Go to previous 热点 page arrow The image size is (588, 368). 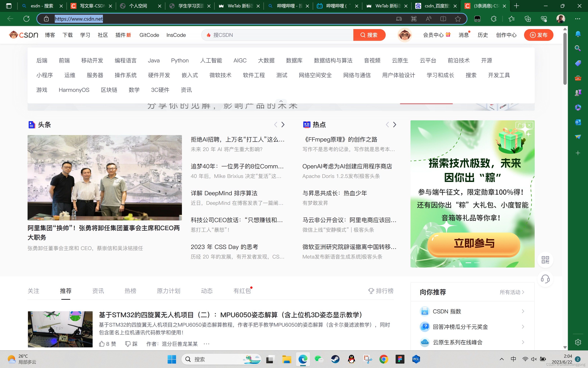point(387,125)
